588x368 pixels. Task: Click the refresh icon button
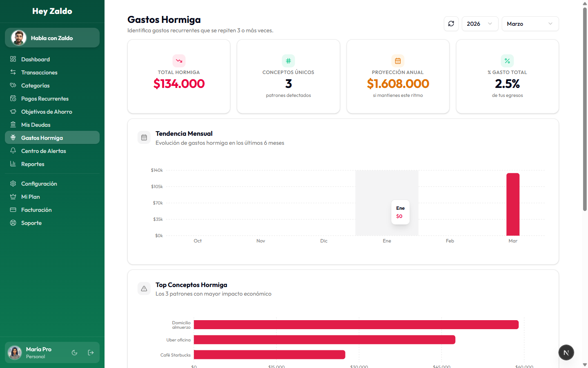click(451, 24)
